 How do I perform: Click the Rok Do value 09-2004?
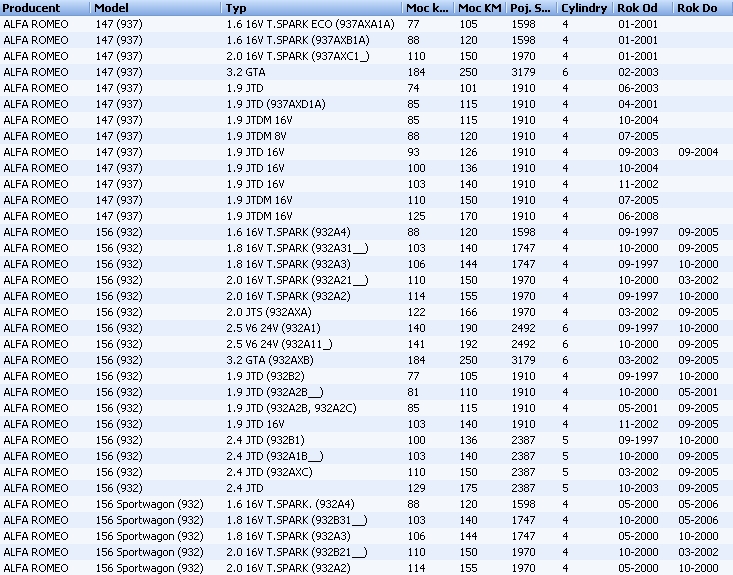pyautogui.click(x=698, y=152)
